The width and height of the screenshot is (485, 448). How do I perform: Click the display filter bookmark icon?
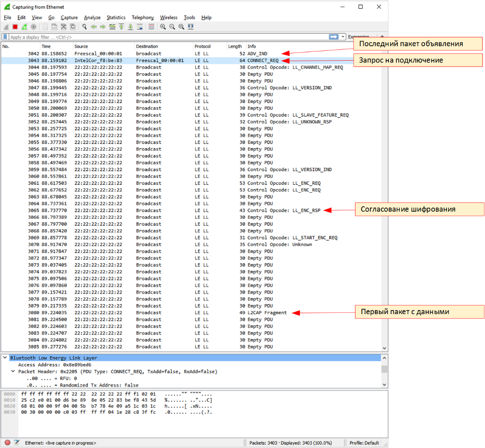point(5,37)
